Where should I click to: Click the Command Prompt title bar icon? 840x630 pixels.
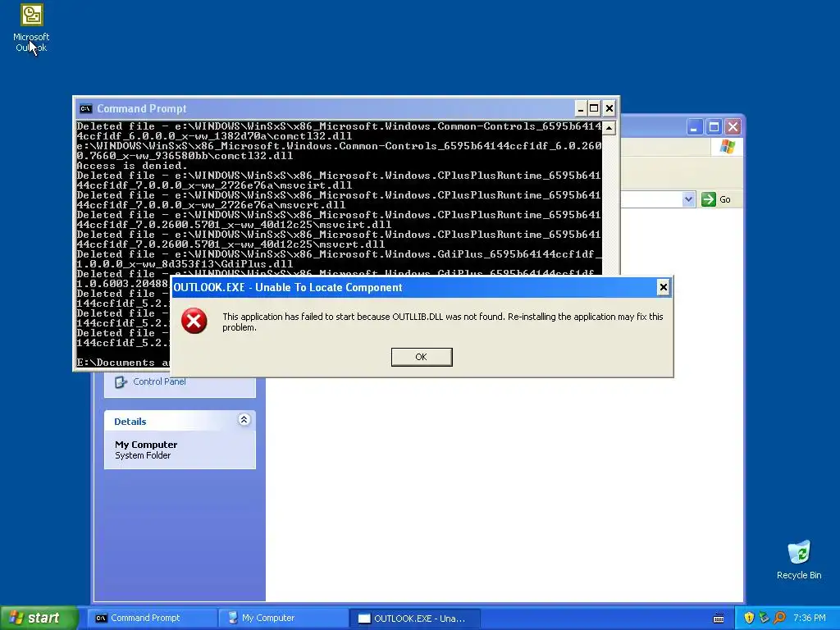(85, 109)
